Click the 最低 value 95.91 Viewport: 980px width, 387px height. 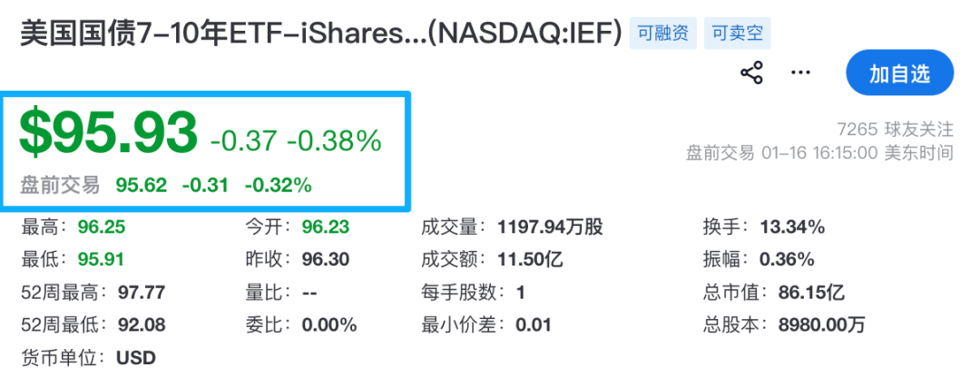95,259
